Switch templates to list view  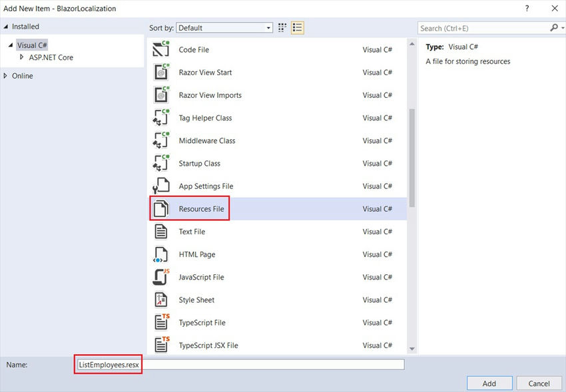tap(296, 27)
